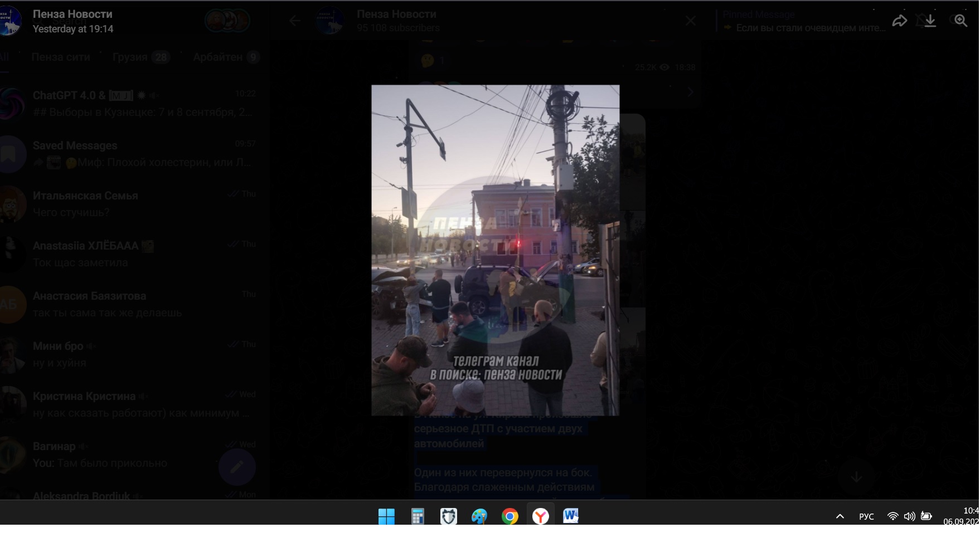Screen dimensions: 980x552
Task: Launch Google Chrome from the taskbar
Action: coord(510,516)
